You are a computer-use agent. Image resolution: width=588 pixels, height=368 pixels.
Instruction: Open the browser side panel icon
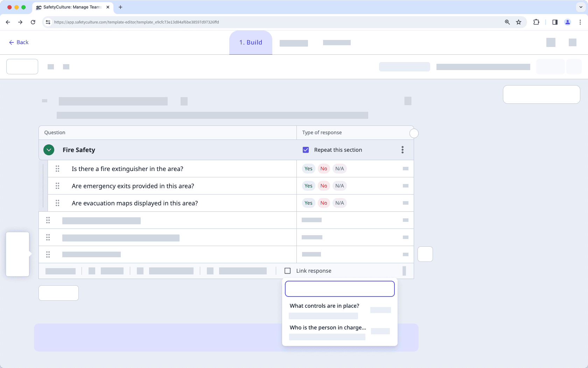555,22
